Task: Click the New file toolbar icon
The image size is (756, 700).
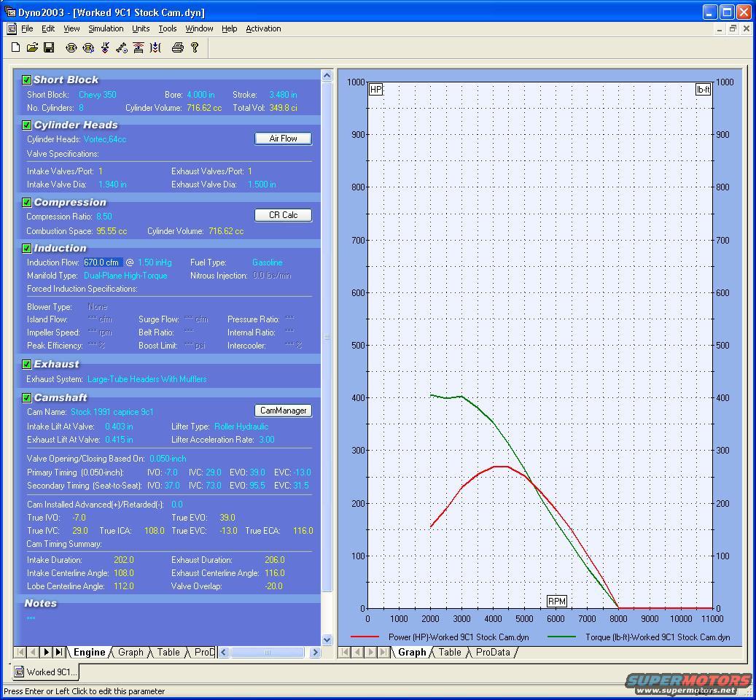Action: [15, 47]
